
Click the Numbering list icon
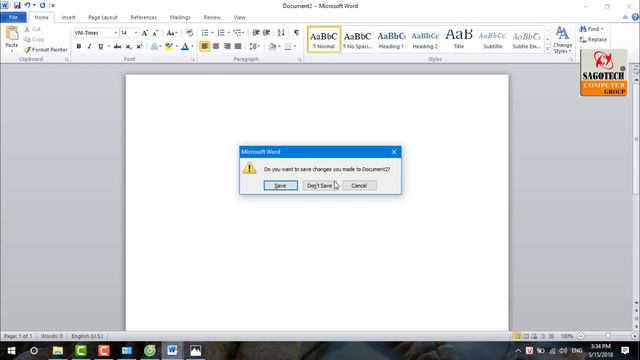[221, 33]
